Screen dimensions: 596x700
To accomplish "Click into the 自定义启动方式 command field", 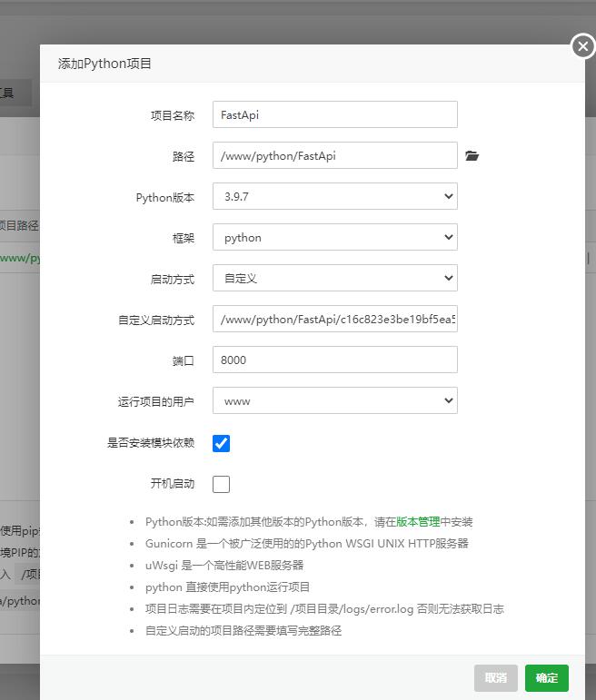I will pyautogui.click(x=334, y=319).
